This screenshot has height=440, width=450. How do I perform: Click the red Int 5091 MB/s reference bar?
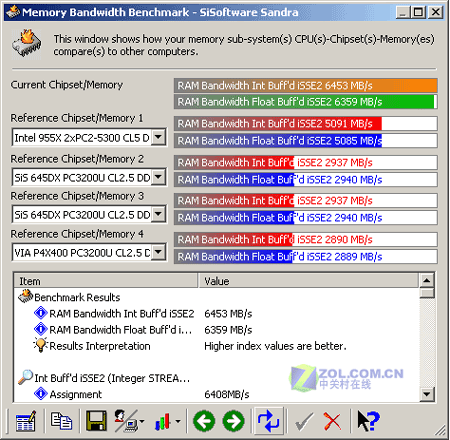[306, 124]
